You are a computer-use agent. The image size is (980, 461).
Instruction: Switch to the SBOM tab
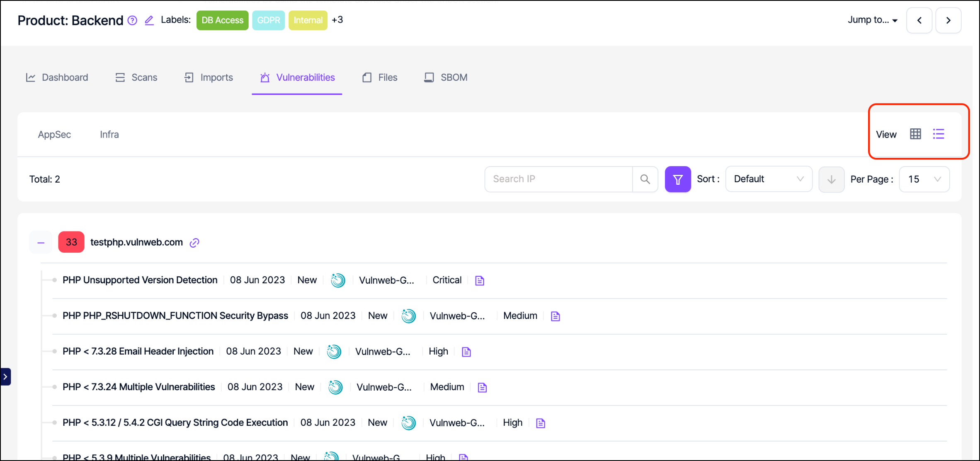(x=446, y=77)
